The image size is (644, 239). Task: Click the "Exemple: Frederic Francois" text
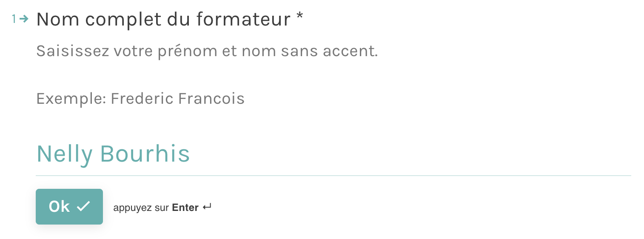(140, 99)
